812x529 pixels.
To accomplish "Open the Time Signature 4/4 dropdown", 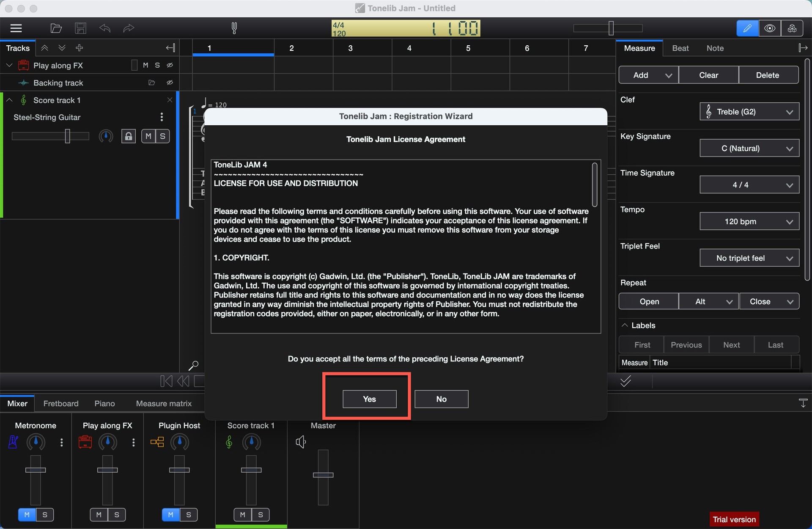I will pos(749,185).
